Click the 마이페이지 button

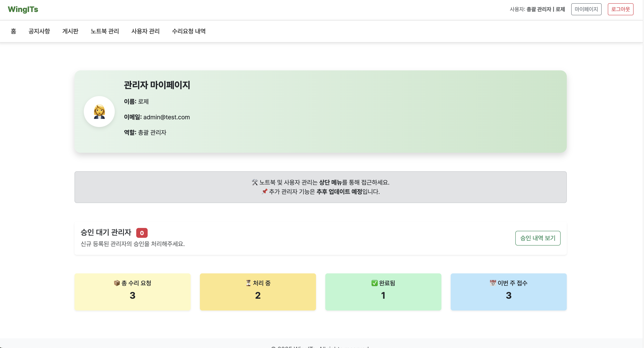(x=586, y=9)
